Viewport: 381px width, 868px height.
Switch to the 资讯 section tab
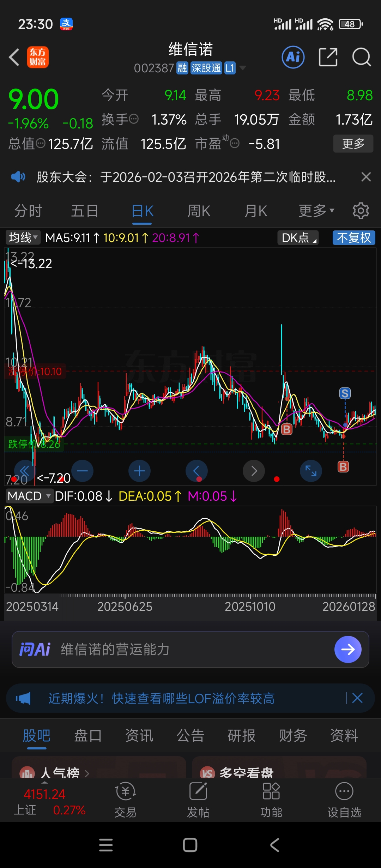[x=139, y=736]
